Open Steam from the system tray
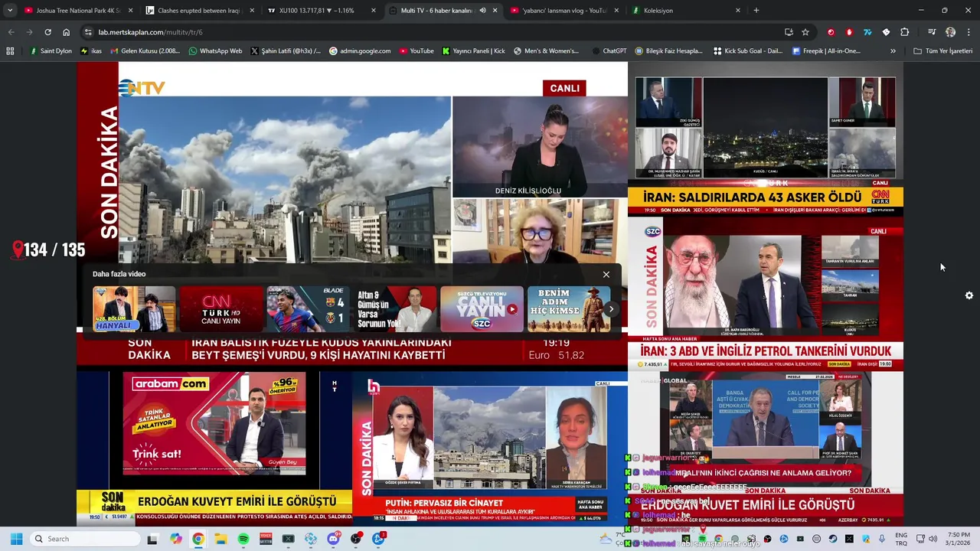 832,539
